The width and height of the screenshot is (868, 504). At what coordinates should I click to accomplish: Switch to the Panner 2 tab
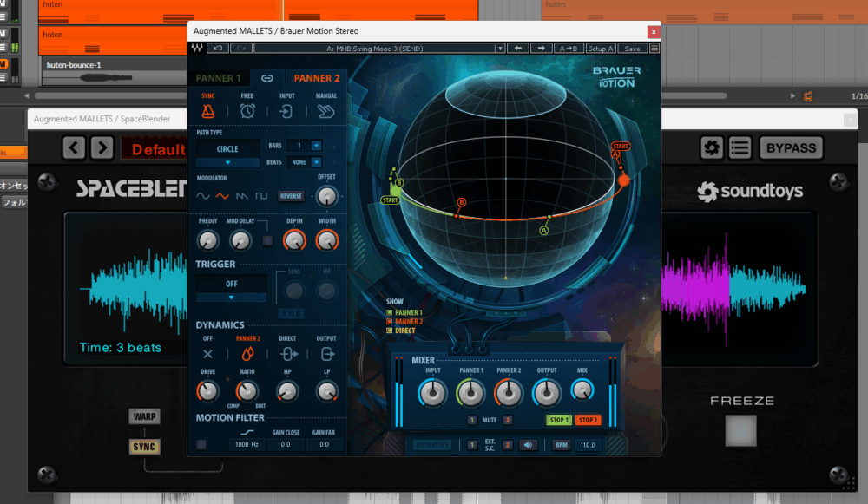tap(317, 78)
